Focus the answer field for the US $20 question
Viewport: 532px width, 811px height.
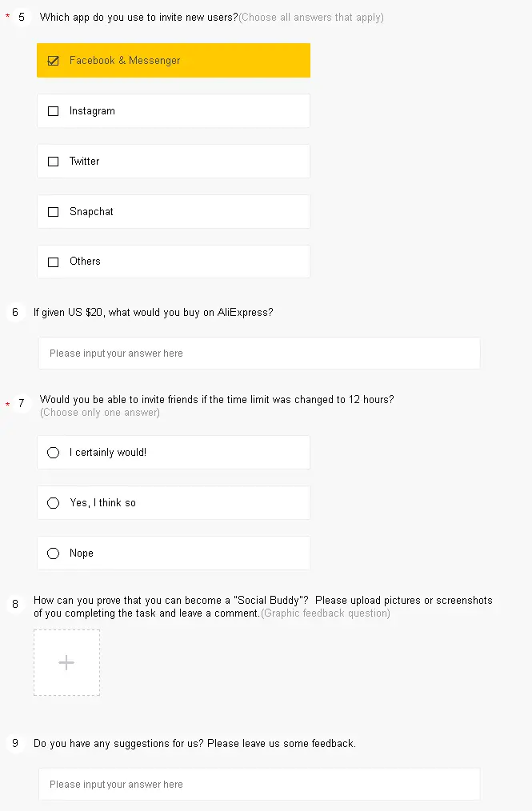(259, 354)
